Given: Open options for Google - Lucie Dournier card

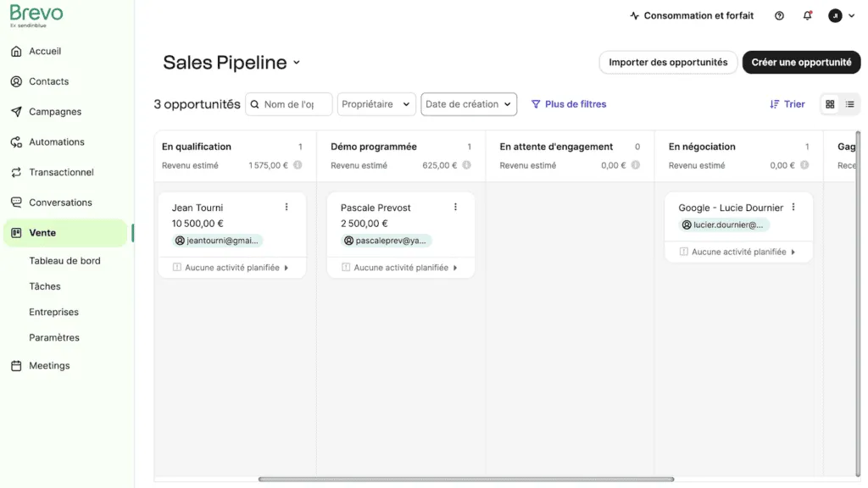Looking at the screenshot, I should [793, 208].
